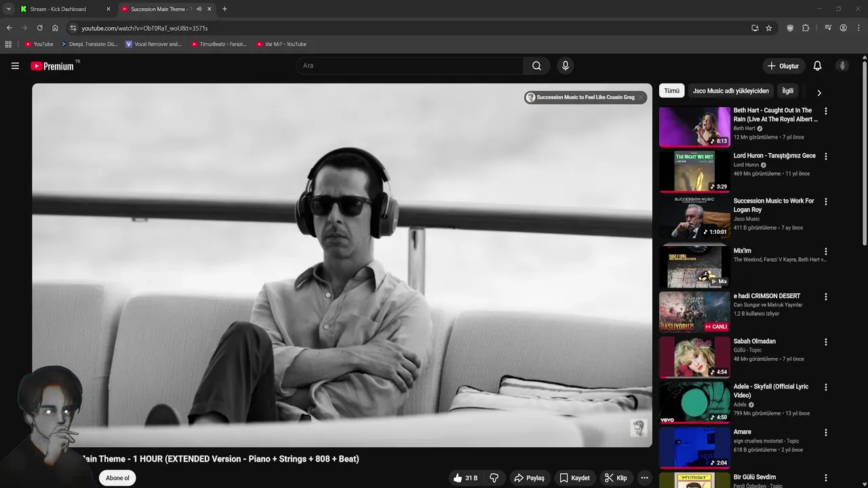Click the browser address bar URL
Image resolution: width=868 pixels, height=488 pixels.
[144, 28]
